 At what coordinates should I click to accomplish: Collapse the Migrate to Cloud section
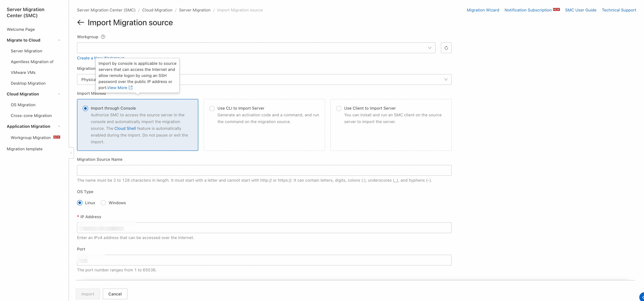tap(59, 40)
